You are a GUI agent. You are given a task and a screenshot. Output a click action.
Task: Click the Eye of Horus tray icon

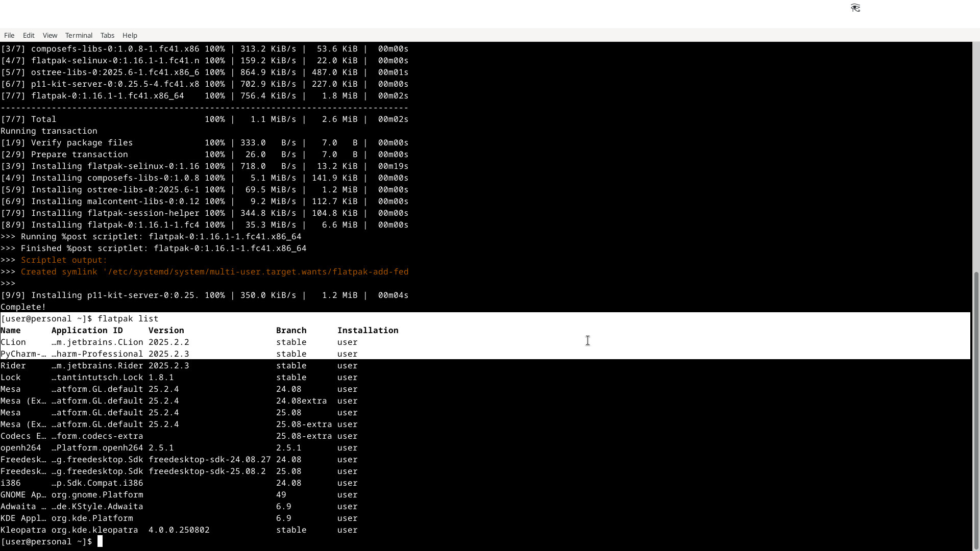[855, 8]
